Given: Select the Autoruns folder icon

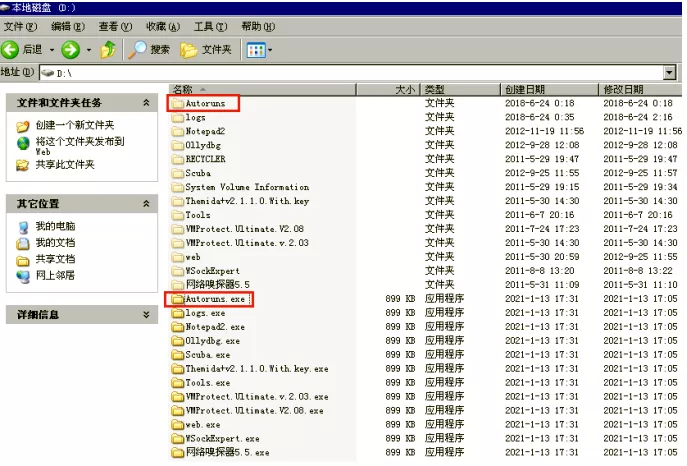Looking at the screenshot, I should 177,103.
